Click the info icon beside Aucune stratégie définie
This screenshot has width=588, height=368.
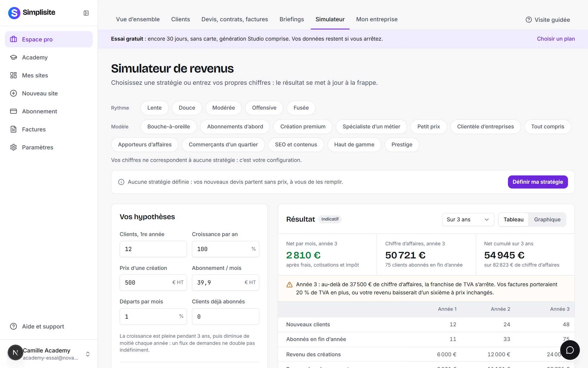pos(121,182)
